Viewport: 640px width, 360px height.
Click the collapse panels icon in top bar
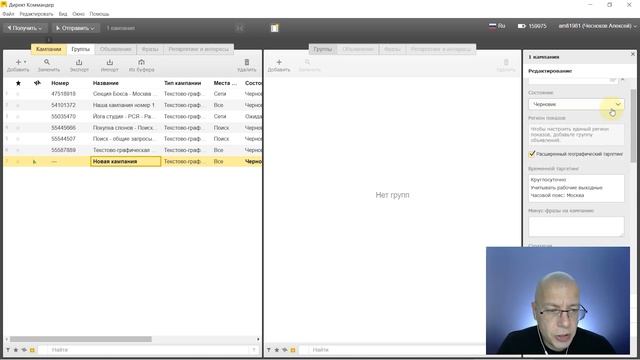pyautogui.click(x=239, y=28)
